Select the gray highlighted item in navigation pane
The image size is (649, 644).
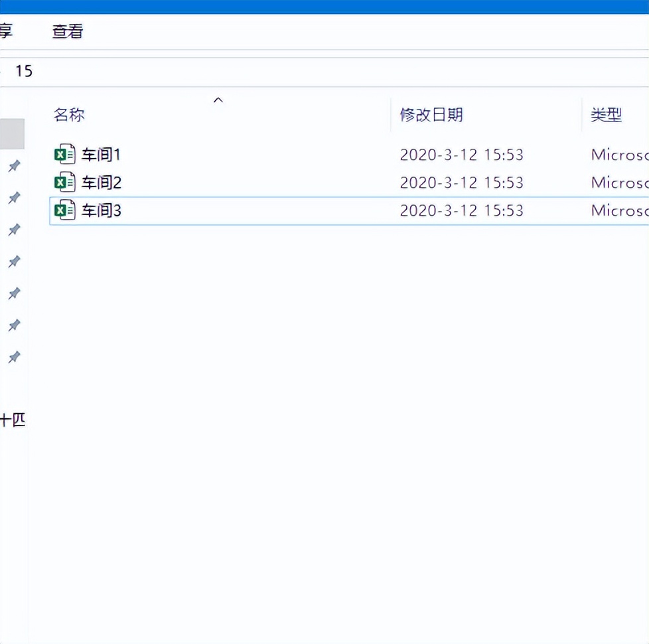12,134
